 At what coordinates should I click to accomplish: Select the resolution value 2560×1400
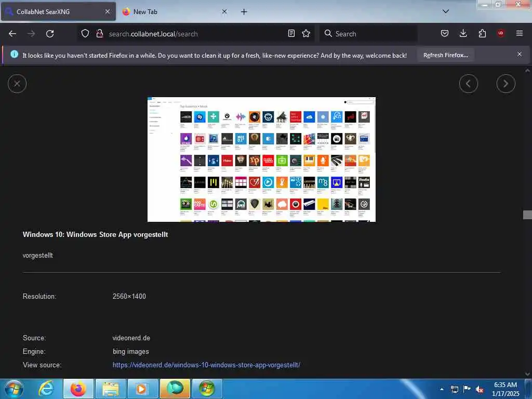click(129, 296)
